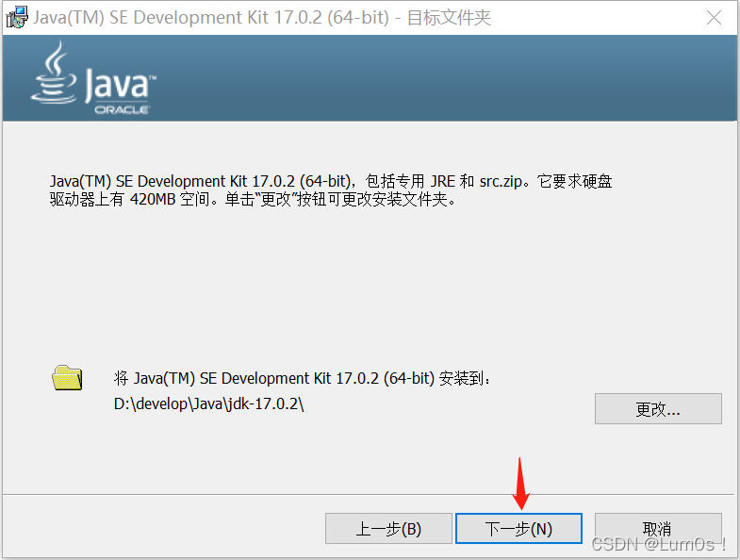Click the Next step 下一步(N) button
740x560 pixels.
coord(518,528)
